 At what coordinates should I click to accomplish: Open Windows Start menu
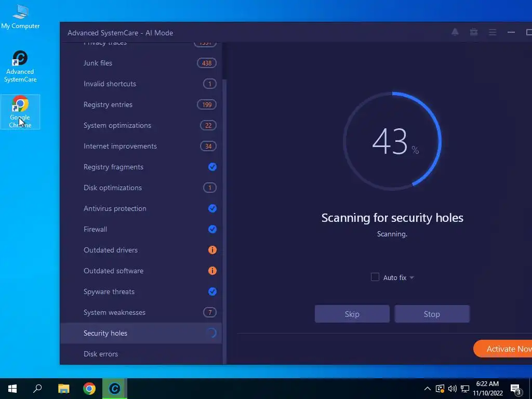click(12, 389)
